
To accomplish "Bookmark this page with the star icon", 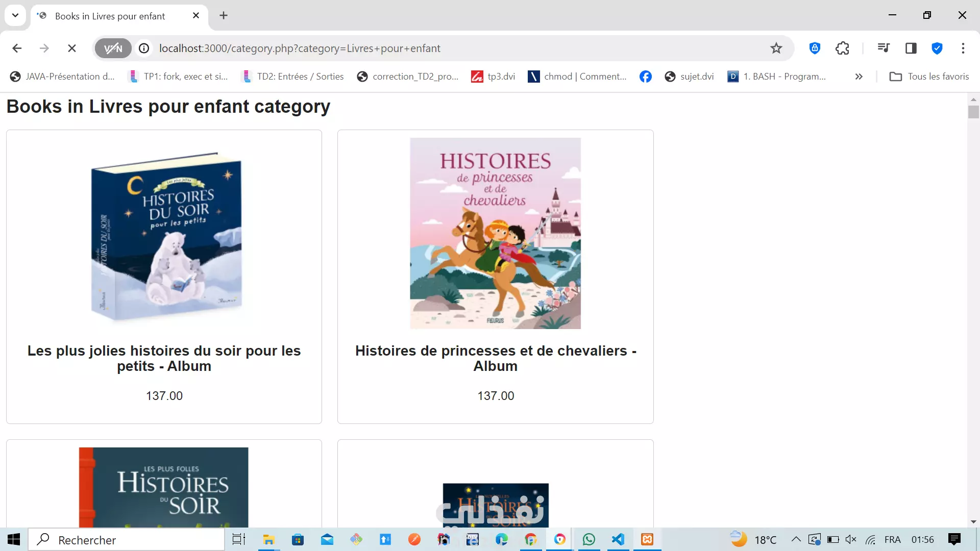I will (x=776, y=48).
